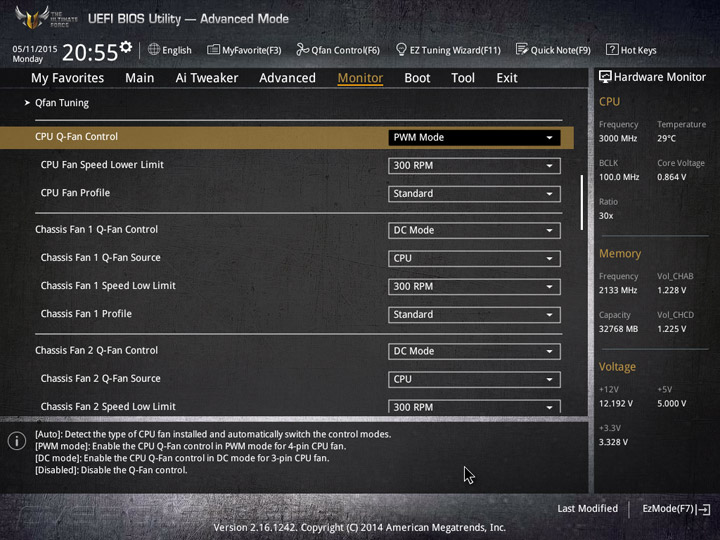Screen dimensions: 720x540
Task: Open Chassis Fan 2 Speed Low Limit dropdown
Action: coord(474,406)
